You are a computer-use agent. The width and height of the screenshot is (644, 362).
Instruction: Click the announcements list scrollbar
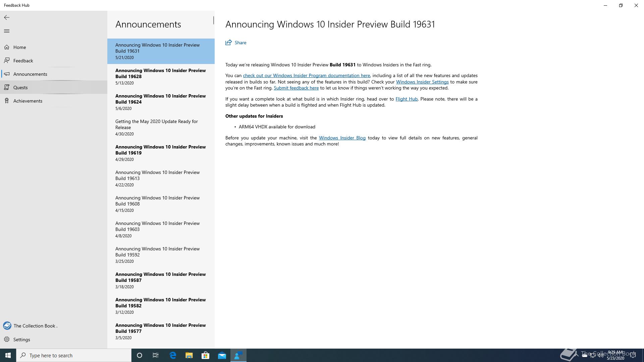click(x=213, y=20)
